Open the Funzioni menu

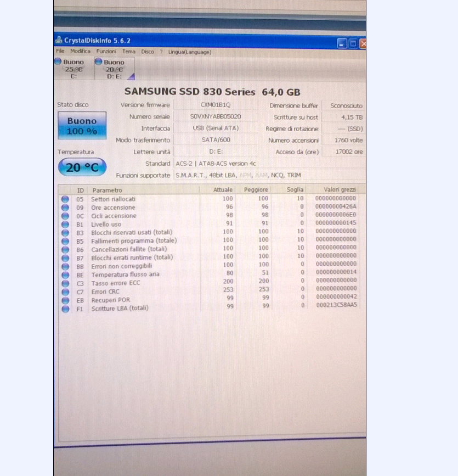[106, 51]
